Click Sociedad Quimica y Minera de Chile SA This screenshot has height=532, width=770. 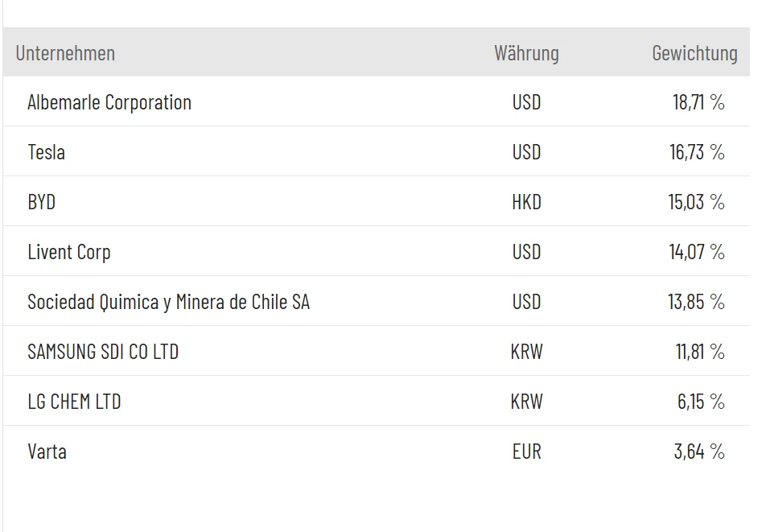[x=168, y=302]
